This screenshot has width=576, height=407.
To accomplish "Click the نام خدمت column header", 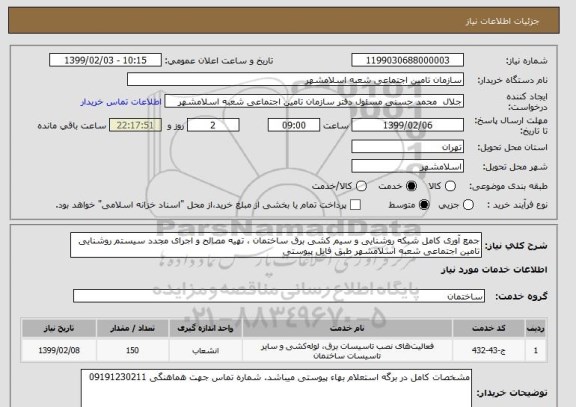I will tap(347, 328).
